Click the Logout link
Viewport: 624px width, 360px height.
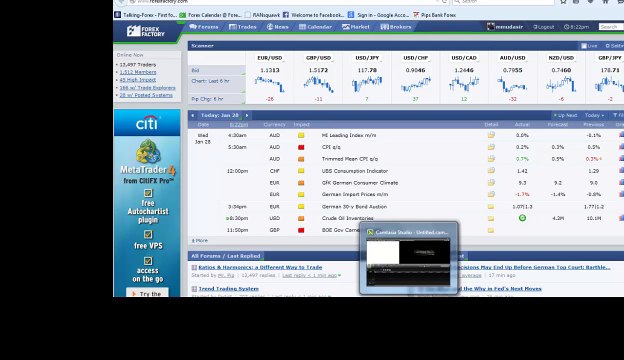click(544, 27)
